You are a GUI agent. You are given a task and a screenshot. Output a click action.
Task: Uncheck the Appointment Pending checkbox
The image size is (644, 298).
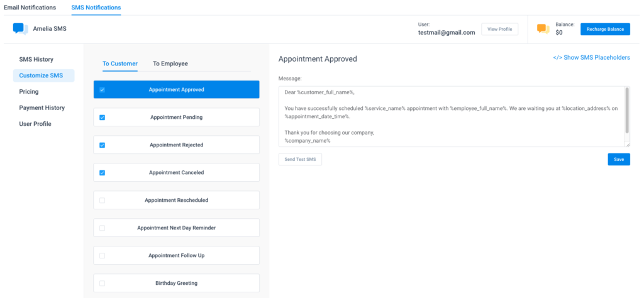103,118
